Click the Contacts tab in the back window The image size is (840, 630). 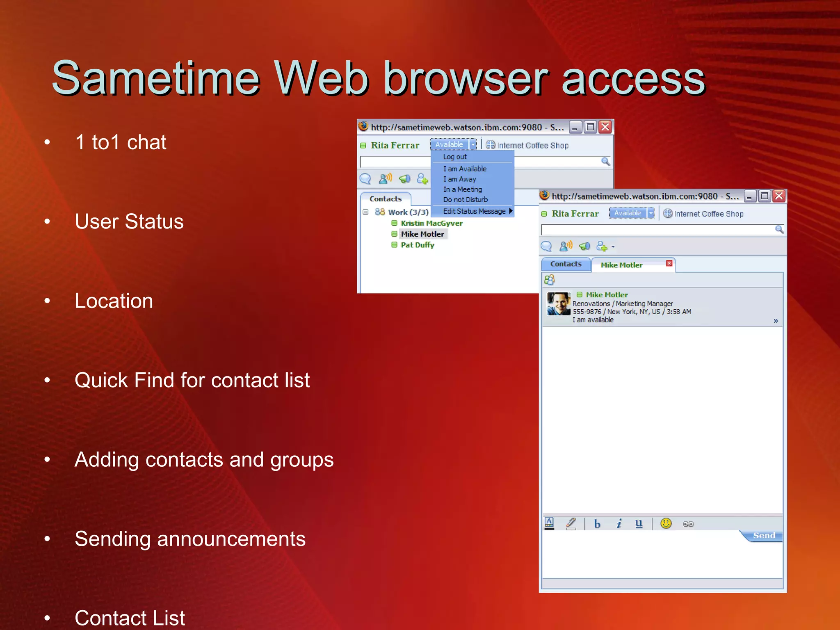coord(386,199)
